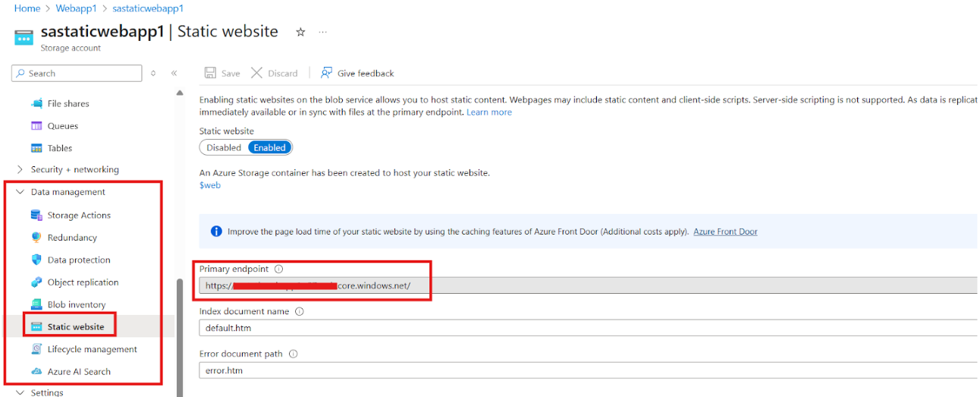
Task: Click the Storage Actions icon
Action: coord(36,215)
